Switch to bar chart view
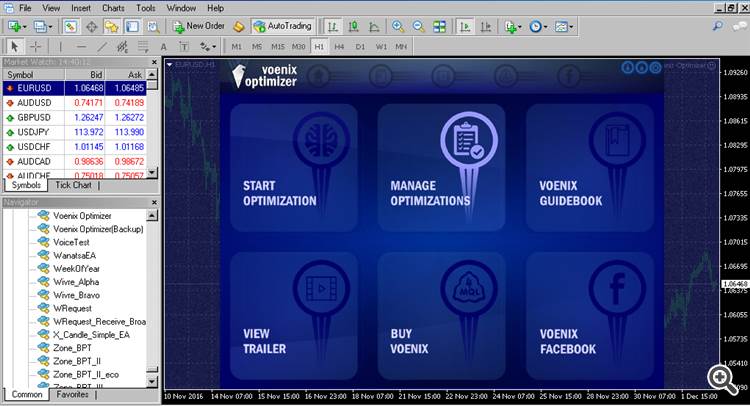This screenshot has height=406, width=750. click(333, 26)
